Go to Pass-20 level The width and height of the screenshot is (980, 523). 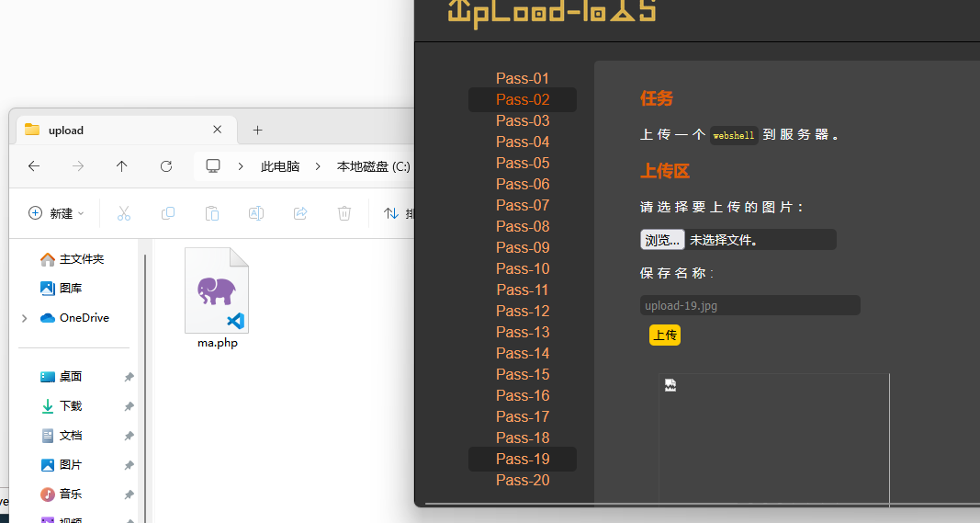click(x=523, y=480)
